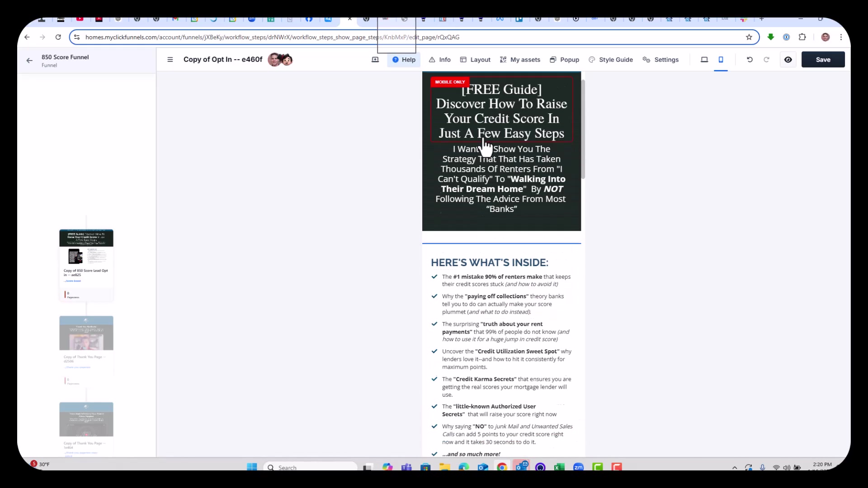Switch to desktop view icon

pyautogui.click(x=704, y=60)
